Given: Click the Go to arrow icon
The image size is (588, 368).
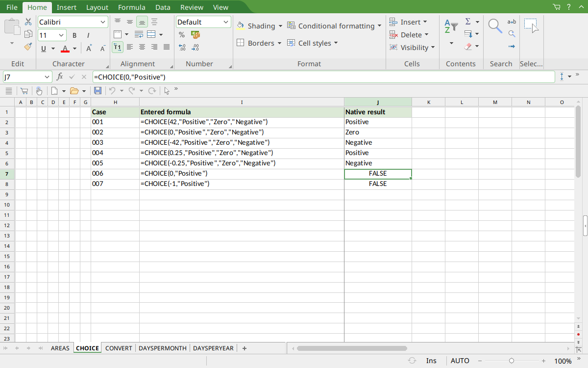Looking at the screenshot, I should [512, 47].
